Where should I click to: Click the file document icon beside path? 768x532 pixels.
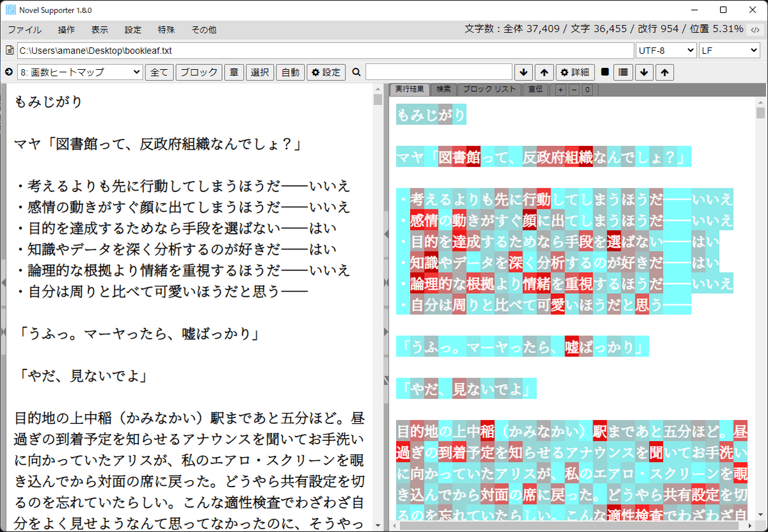point(9,51)
